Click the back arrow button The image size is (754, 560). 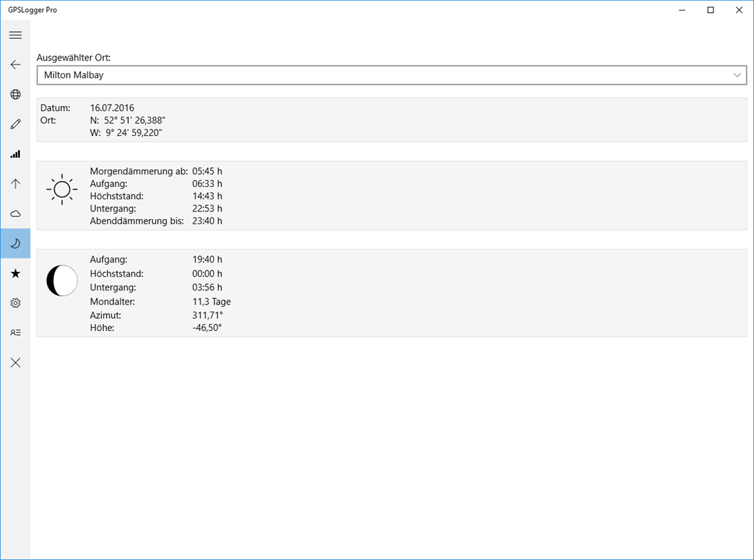click(15, 64)
